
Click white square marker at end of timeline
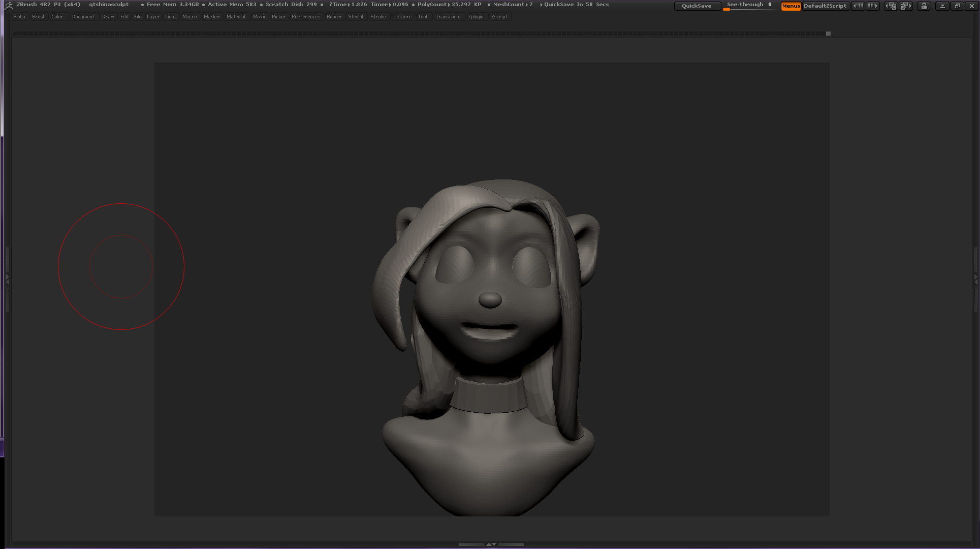click(x=828, y=34)
